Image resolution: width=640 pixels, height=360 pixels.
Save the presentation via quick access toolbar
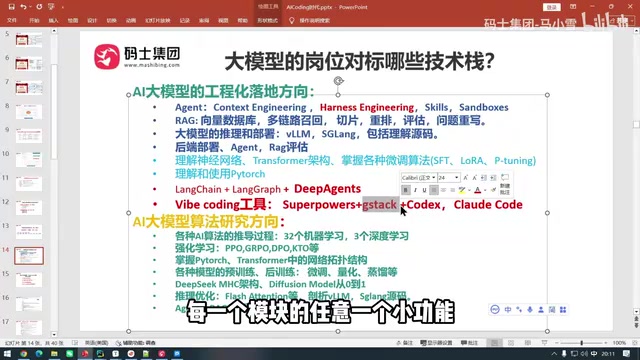pos(11,7)
